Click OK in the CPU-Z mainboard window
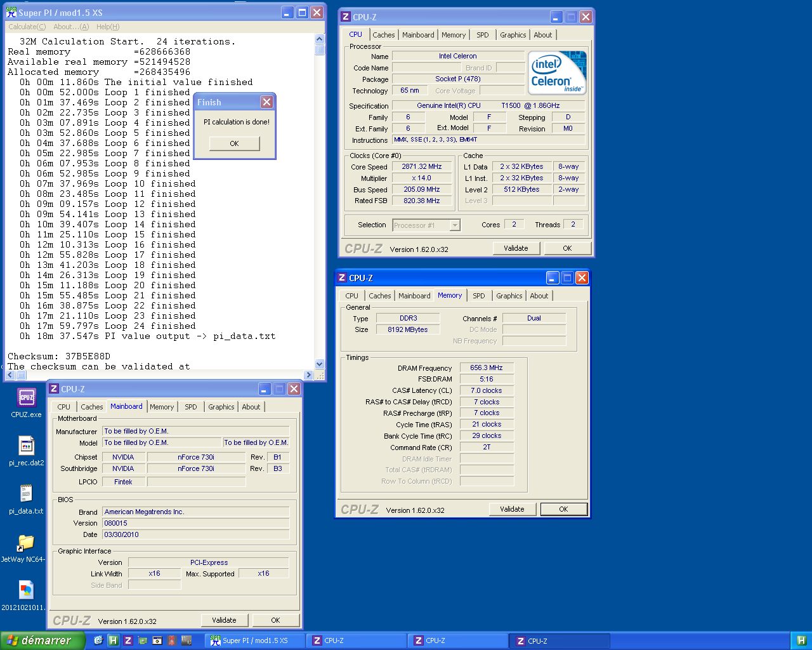The width and height of the screenshot is (812, 650). (x=275, y=620)
